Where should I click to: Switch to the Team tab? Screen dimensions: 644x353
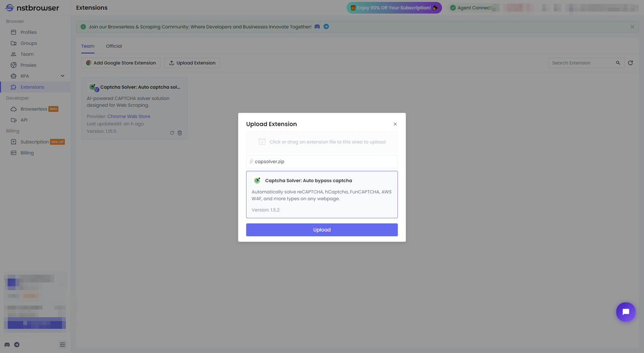point(88,46)
